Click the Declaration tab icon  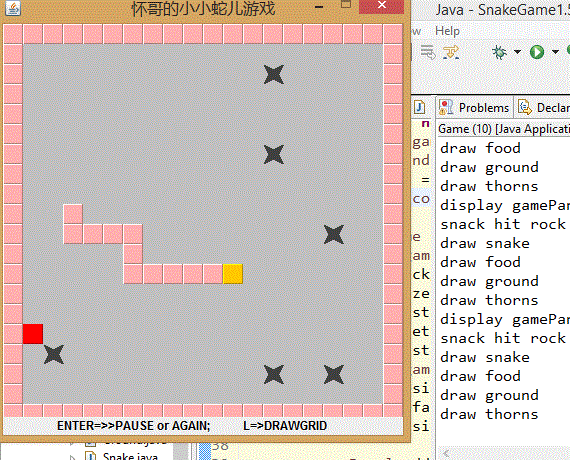coord(525,107)
